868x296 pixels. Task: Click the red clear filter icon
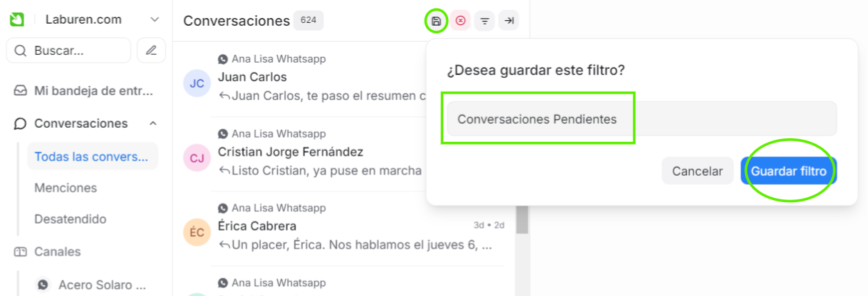tap(460, 21)
